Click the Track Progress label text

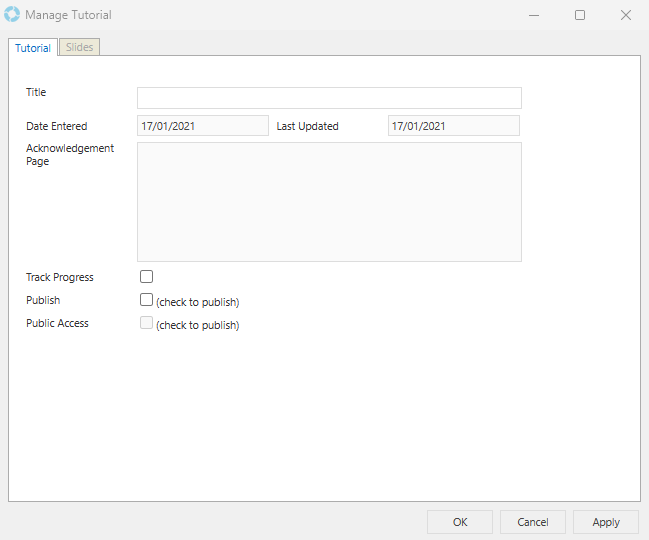pos(60,277)
